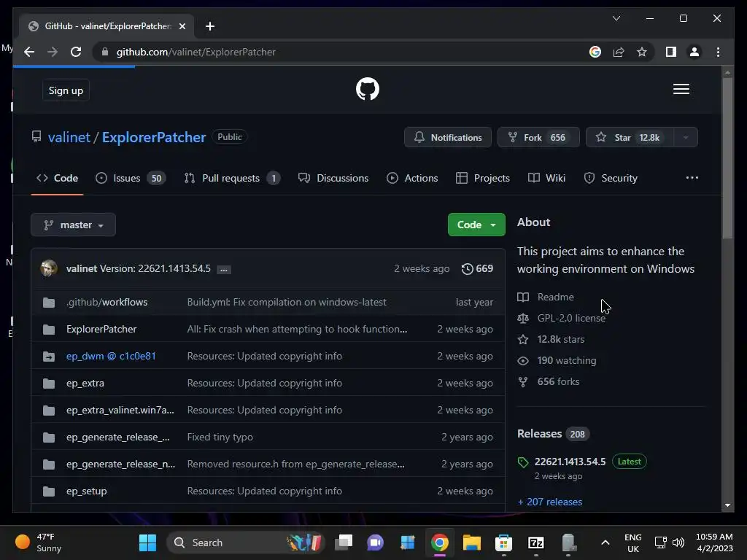Open the Wiki tab
Screen dimensions: 747x560
pos(546,178)
